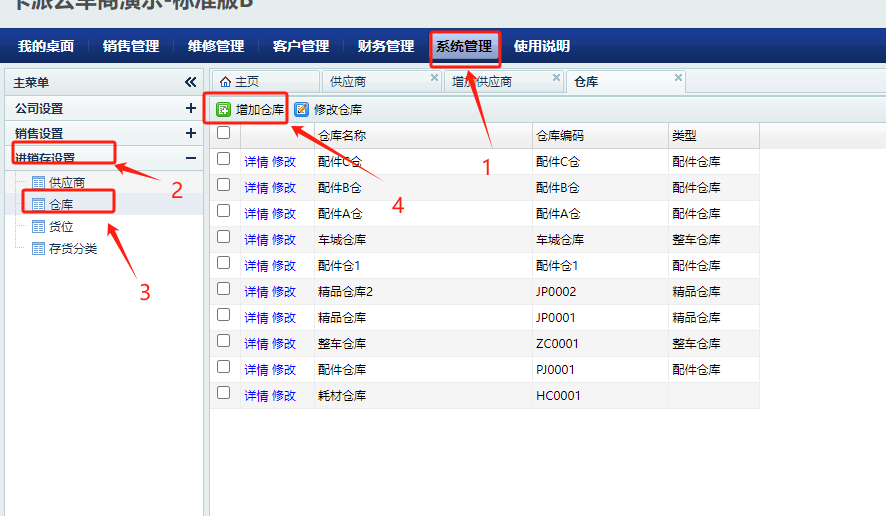Image resolution: width=886 pixels, height=516 pixels.
Task: Click the home icon on 主页 tab
Action: coord(225,82)
